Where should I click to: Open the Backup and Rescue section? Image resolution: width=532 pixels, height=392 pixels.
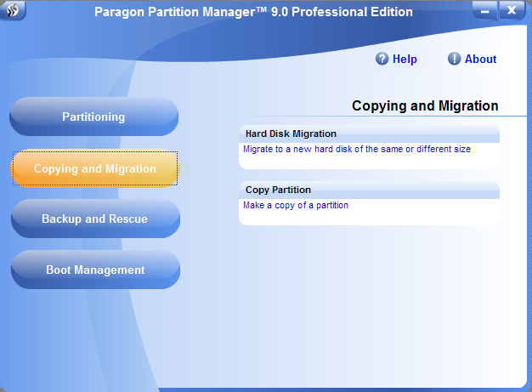94,219
